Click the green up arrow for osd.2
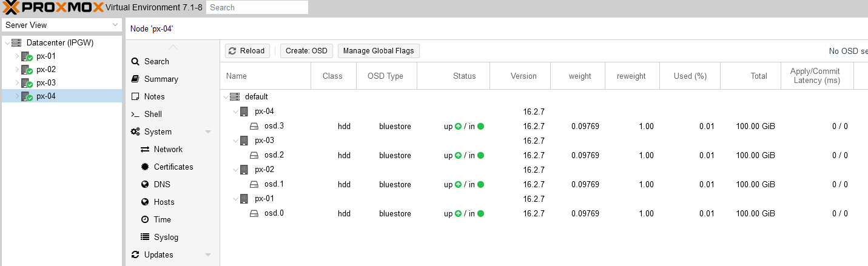 (458, 156)
